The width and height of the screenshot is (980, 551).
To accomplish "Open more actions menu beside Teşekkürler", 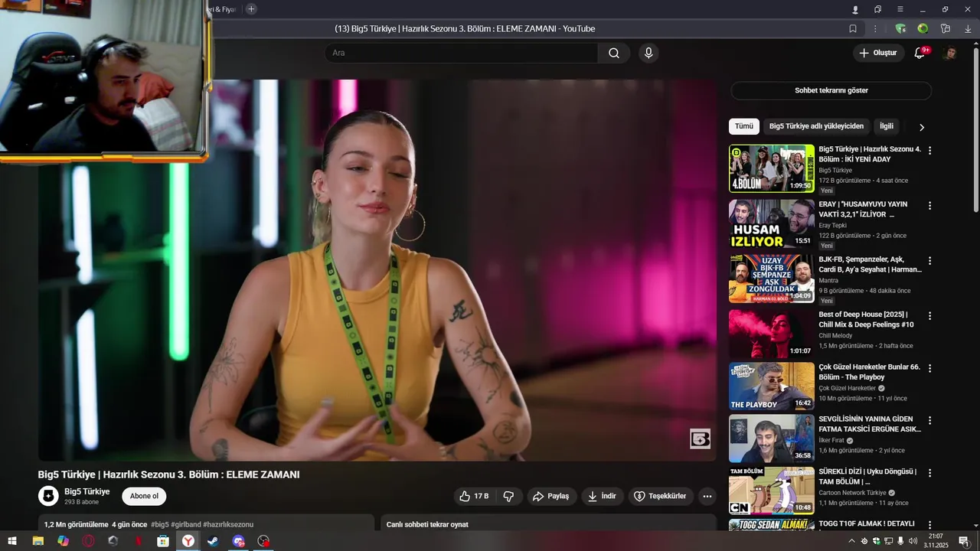I will pos(707,496).
